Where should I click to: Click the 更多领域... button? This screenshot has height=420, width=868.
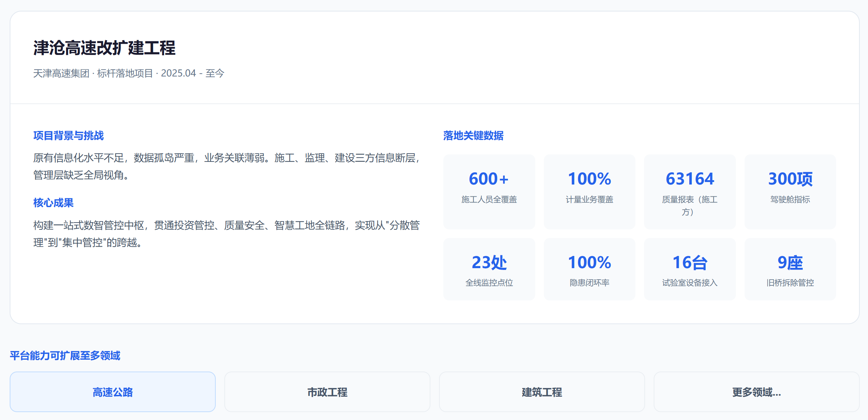(x=757, y=392)
